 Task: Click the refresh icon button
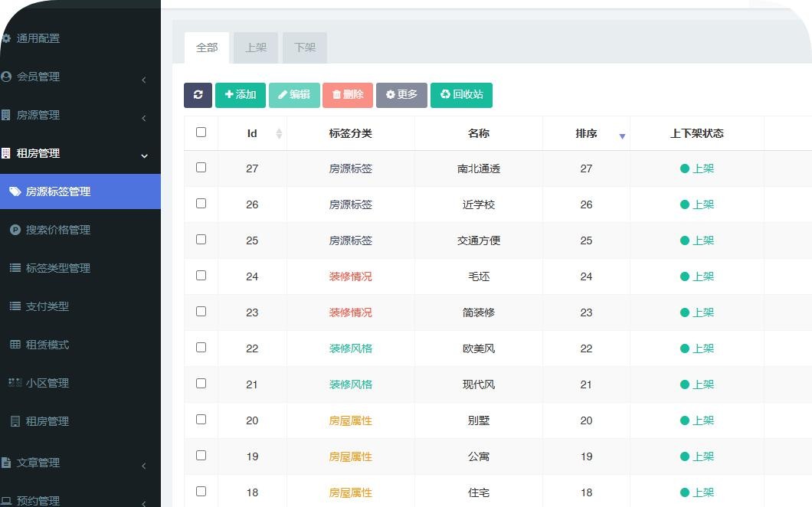pyautogui.click(x=198, y=95)
